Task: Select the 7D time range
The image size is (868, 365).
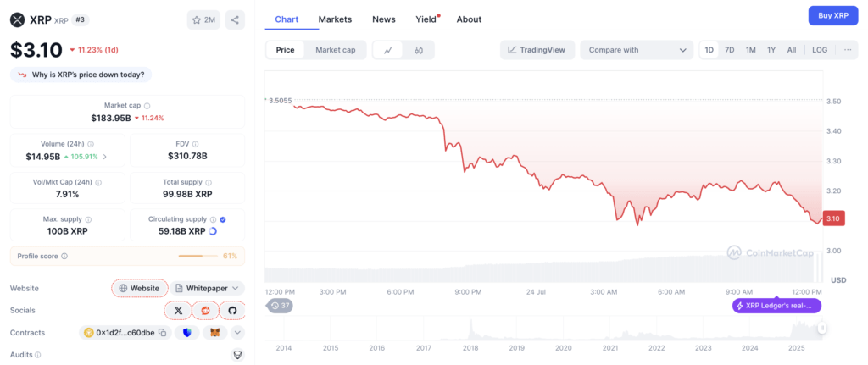Action: click(x=730, y=50)
